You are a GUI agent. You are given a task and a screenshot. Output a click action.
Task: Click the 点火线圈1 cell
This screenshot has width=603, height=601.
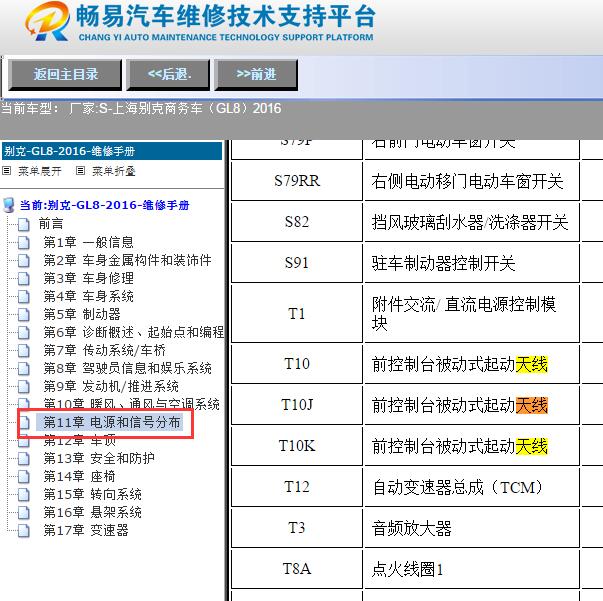point(472,569)
